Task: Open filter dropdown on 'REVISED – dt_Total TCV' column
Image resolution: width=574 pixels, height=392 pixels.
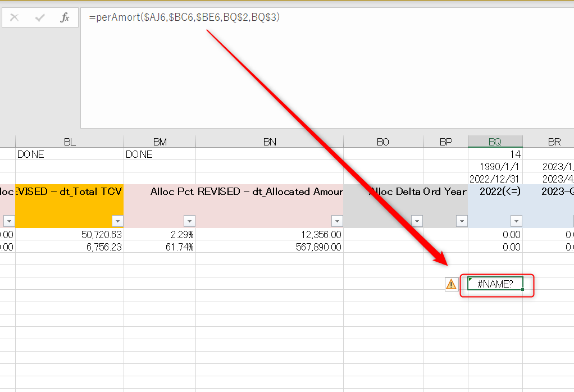Action: coord(117,221)
